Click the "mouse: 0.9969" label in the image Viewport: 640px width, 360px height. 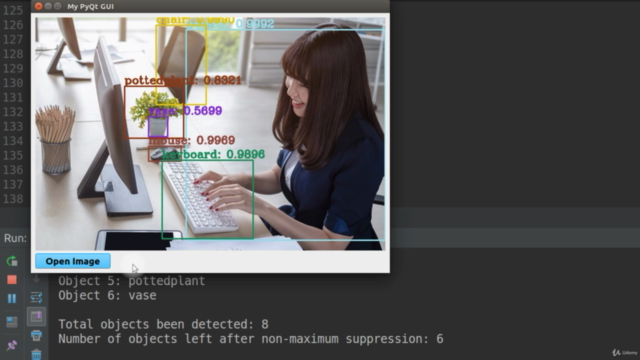coord(192,140)
